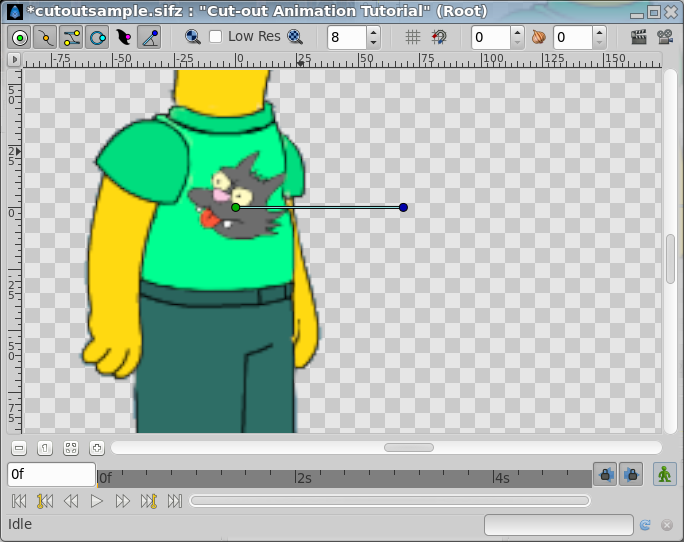Click the canvas horizontal scrollbar thumb

(409, 448)
